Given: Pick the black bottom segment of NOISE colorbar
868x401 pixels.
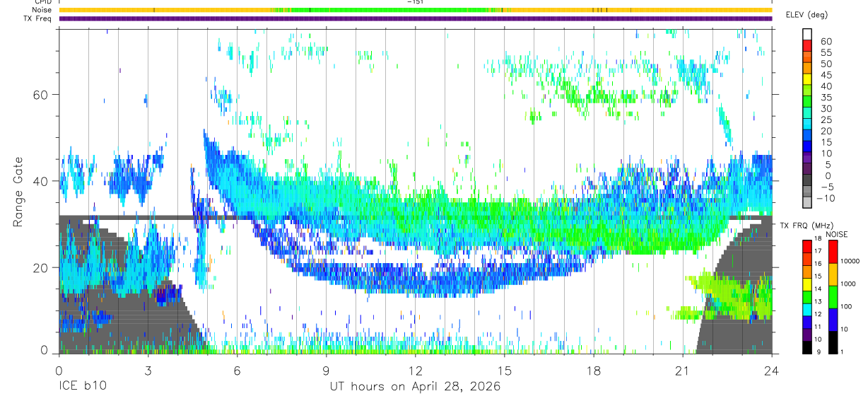Looking at the screenshot, I should click(833, 342).
